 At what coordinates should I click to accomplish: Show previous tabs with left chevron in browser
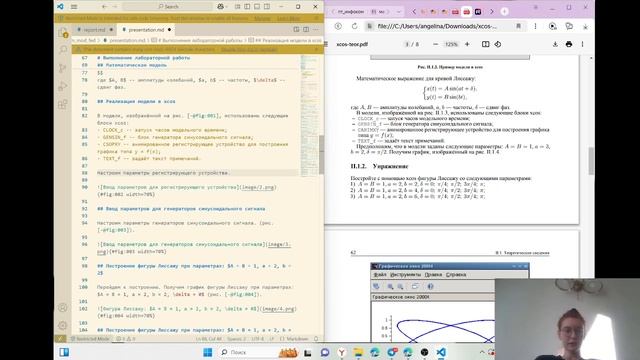(414, 12)
